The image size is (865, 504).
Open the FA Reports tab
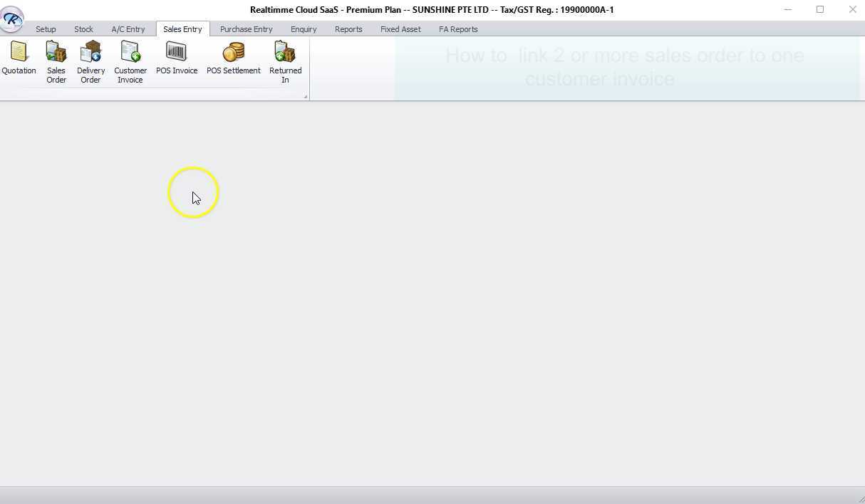pos(458,29)
